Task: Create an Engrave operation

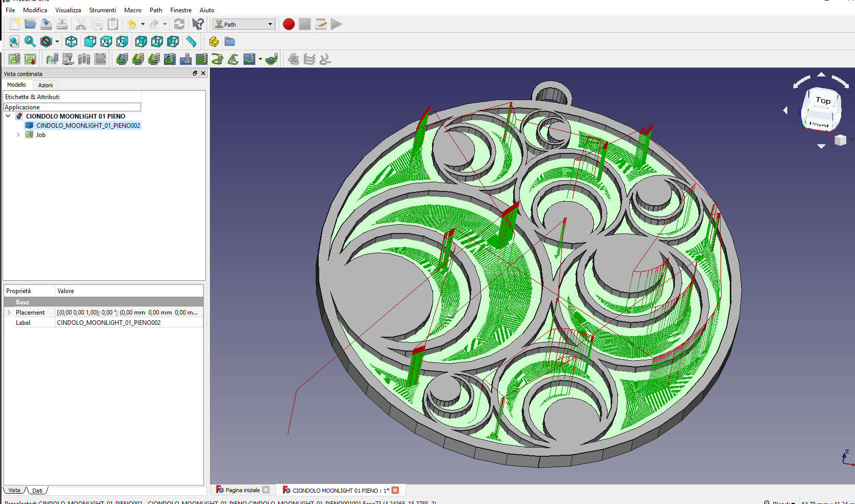Action: [234, 59]
